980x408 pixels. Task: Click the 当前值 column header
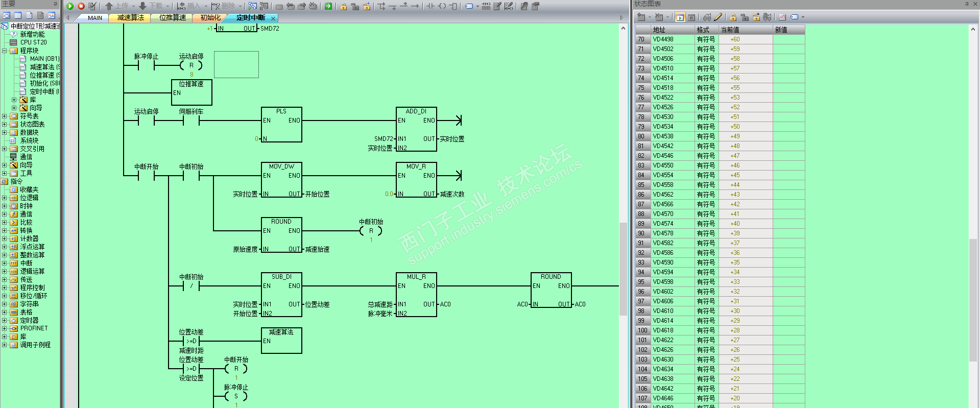pos(746,30)
